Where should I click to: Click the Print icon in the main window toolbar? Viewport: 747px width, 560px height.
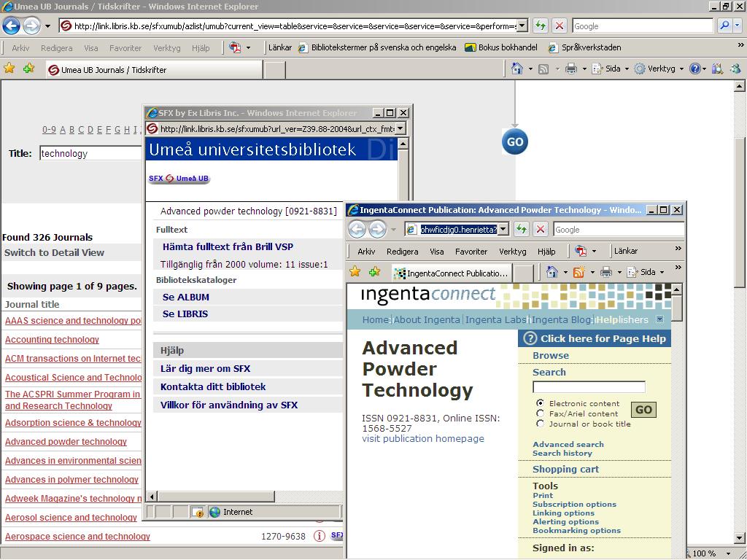point(570,69)
